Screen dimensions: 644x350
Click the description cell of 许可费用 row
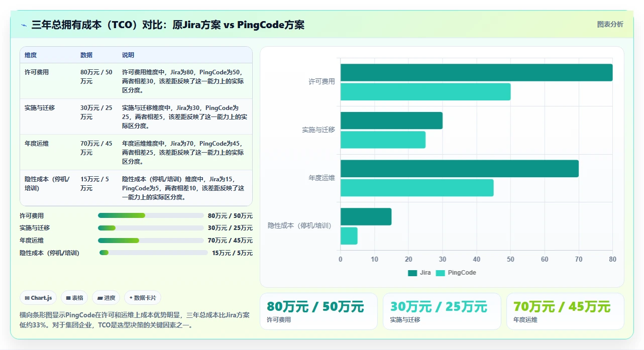184,81
